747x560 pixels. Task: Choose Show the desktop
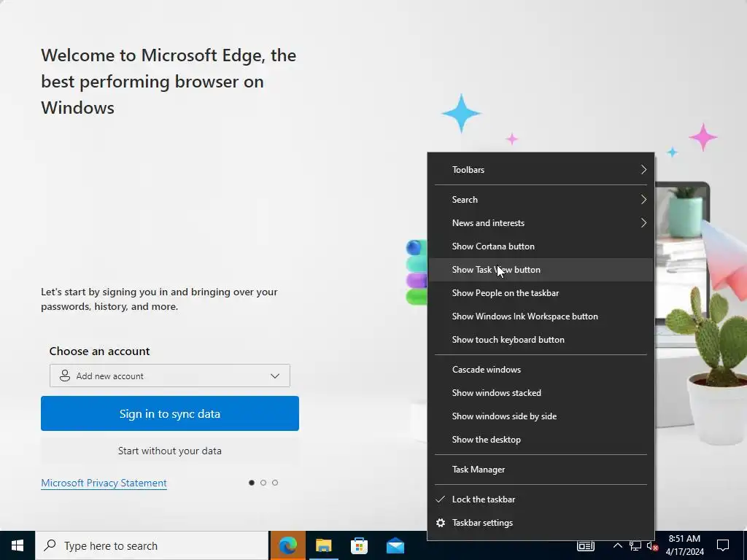click(541, 440)
